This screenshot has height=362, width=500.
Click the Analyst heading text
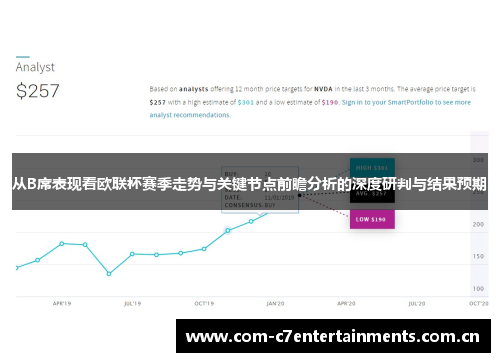click(35, 67)
